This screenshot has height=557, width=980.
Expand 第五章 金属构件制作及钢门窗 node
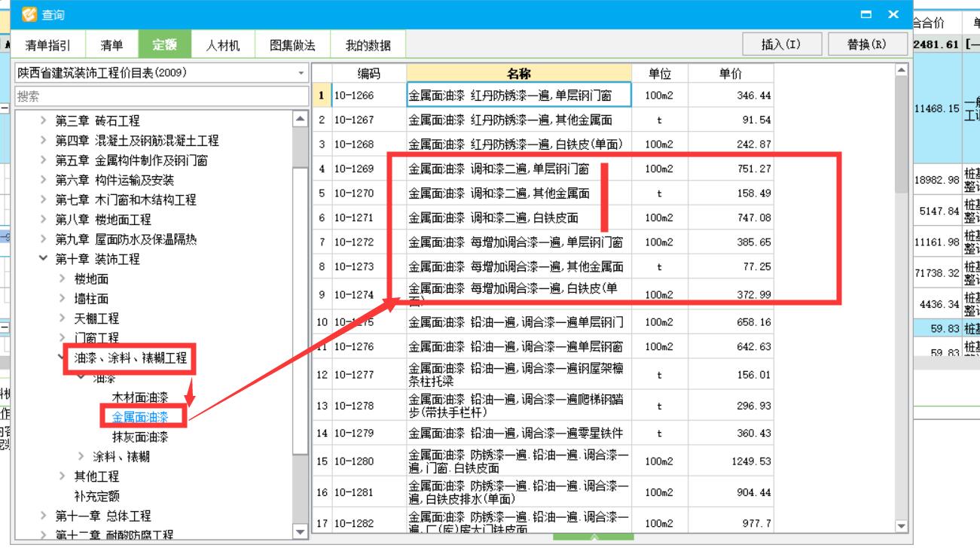click(x=43, y=160)
